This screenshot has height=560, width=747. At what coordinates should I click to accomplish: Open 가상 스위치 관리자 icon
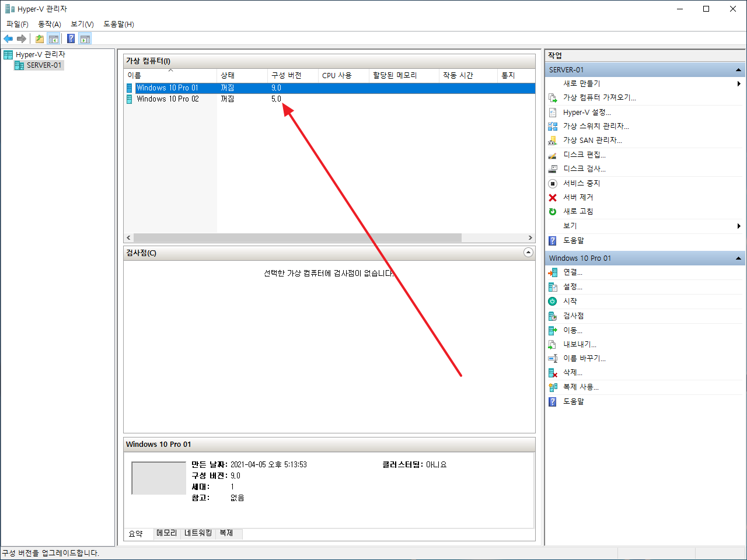point(553,126)
